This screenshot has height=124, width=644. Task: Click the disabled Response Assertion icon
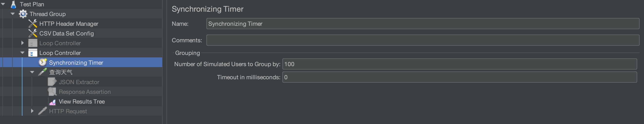52,92
